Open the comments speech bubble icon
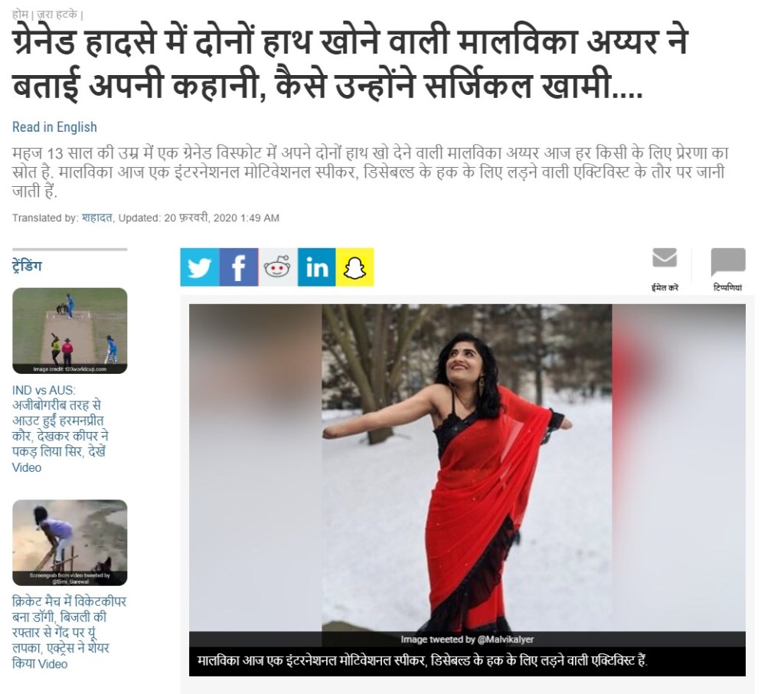The width and height of the screenshot is (784, 694). coord(728,261)
